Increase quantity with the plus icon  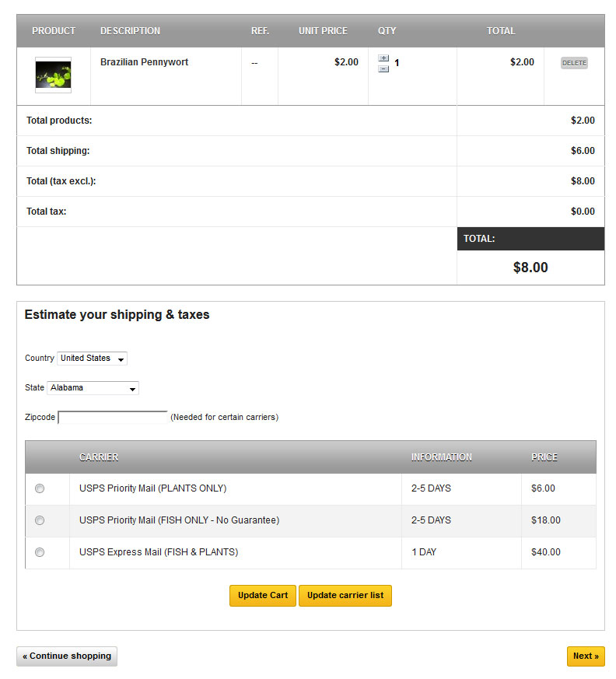pyautogui.click(x=383, y=58)
